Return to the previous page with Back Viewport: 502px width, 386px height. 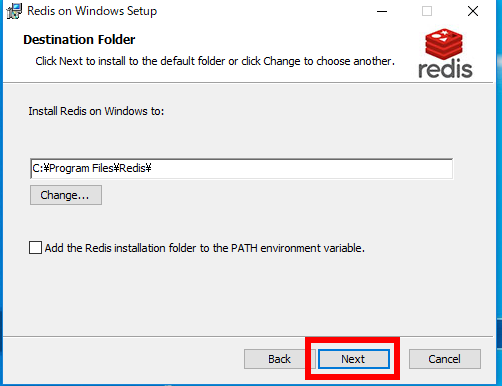tap(280, 359)
